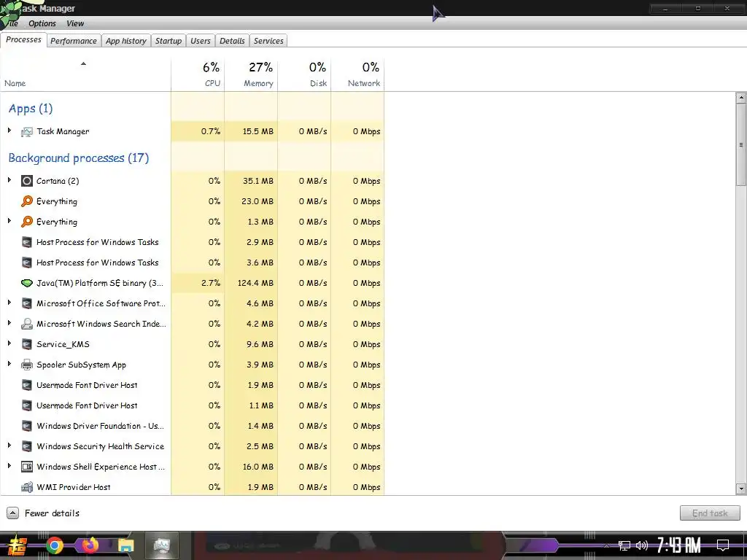
Task: Click the Task Manager taskbar button
Action: [162, 545]
